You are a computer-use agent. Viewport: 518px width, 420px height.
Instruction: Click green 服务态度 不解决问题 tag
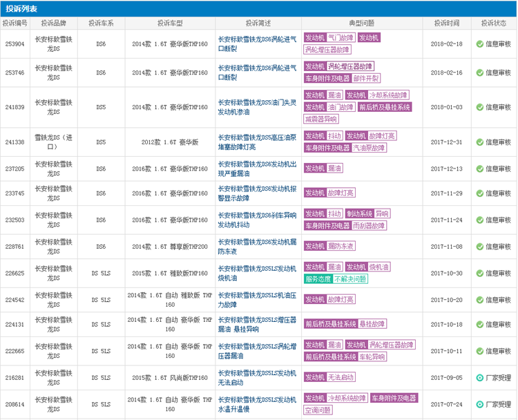click(x=336, y=279)
